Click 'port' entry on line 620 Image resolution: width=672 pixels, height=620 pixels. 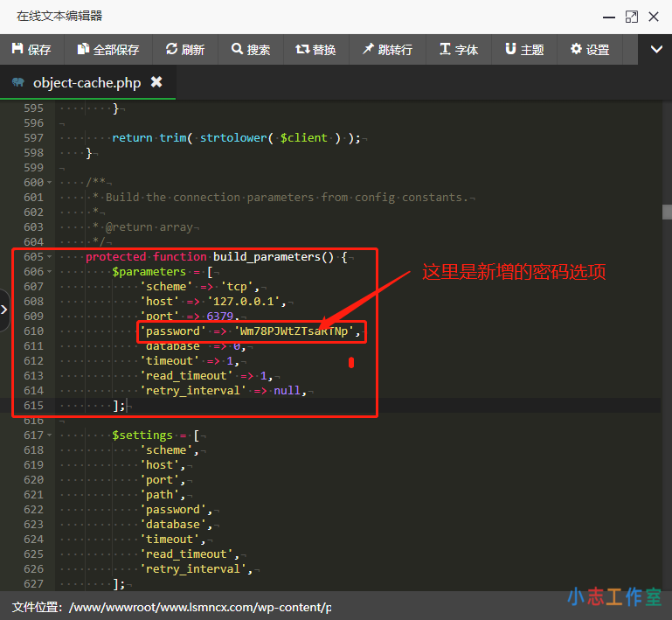[159, 480]
